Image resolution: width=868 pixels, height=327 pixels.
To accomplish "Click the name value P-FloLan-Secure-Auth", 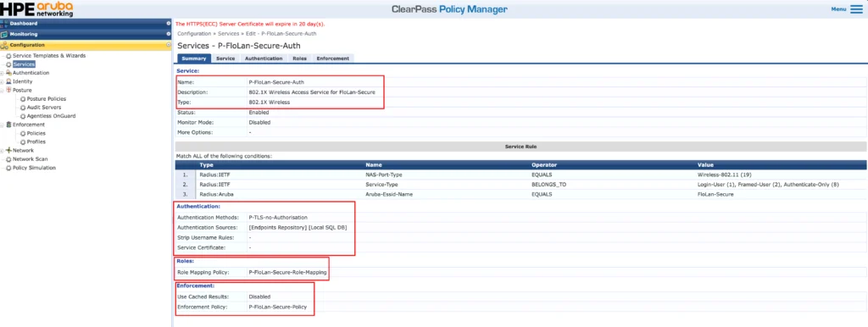I will click(x=276, y=82).
